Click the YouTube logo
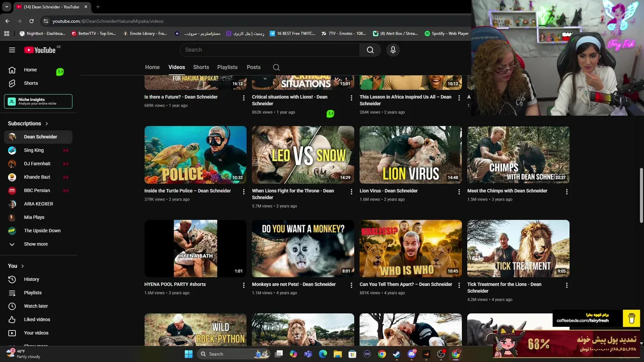Screen dimensions: 644x362 click(x=40, y=50)
